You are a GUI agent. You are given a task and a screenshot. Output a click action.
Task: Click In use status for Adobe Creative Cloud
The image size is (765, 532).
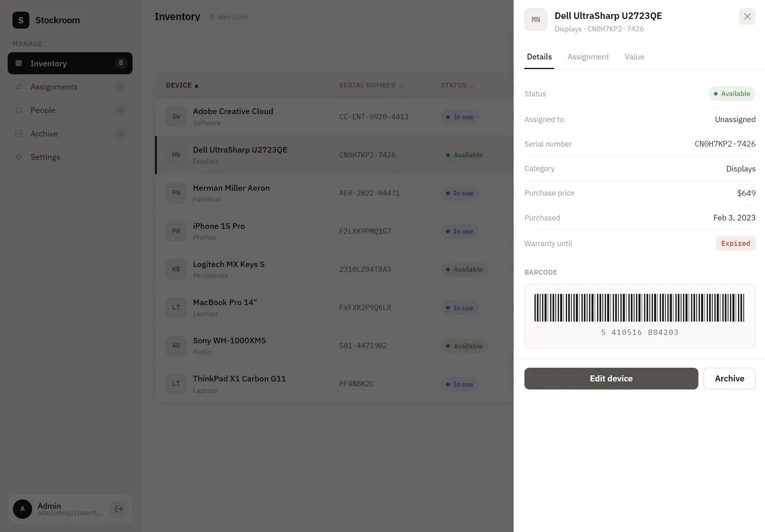coord(459,117)
